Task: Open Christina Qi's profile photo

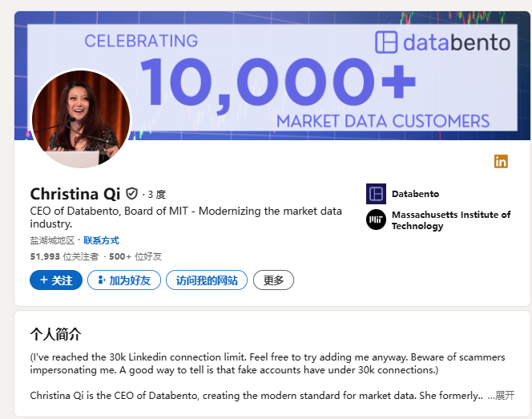Action: tap(81, 119)
